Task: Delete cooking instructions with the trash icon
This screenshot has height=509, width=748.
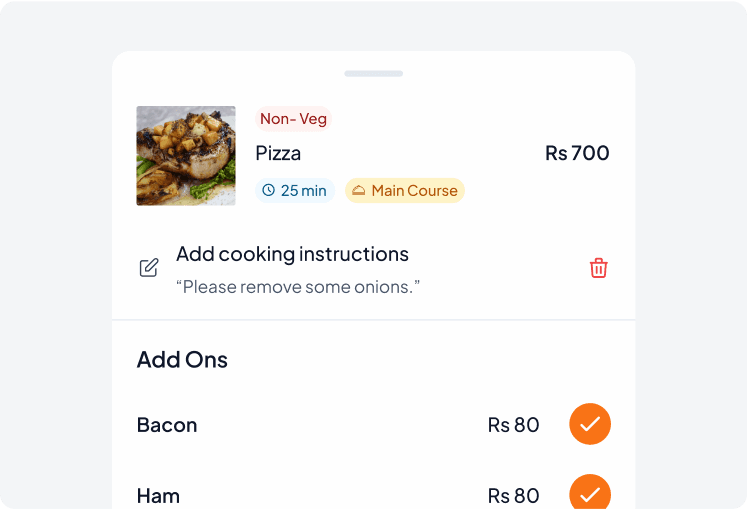Action: coord(598,268)
